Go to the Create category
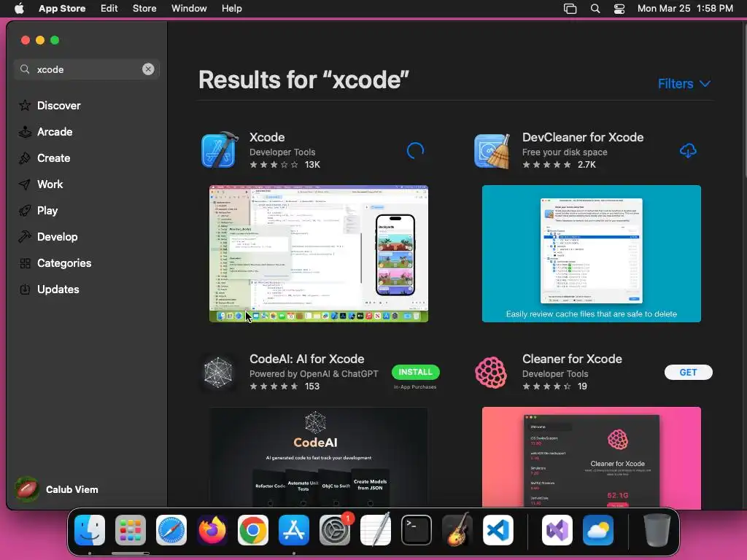This screenshot has height=560, width=747. click(x=44, y=157)
